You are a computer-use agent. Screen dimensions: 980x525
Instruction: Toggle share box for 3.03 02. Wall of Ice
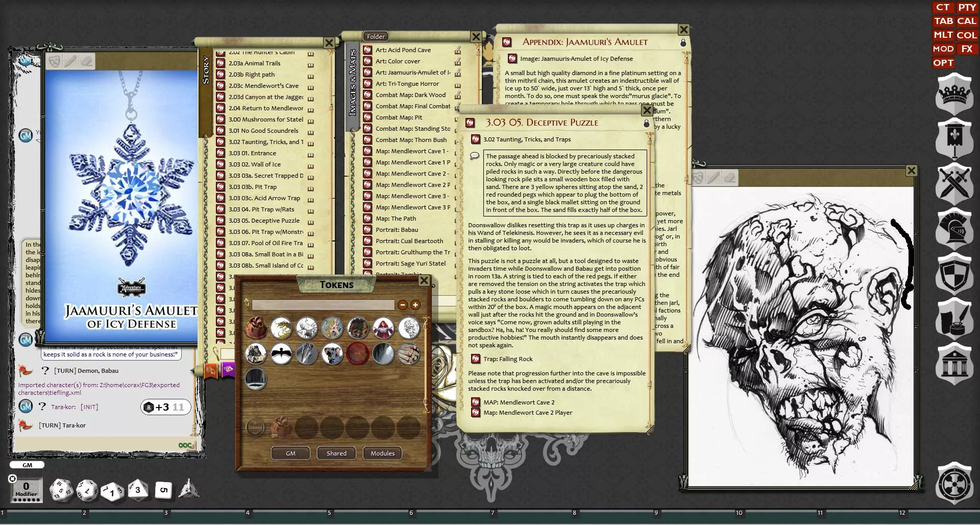(310, 165)
